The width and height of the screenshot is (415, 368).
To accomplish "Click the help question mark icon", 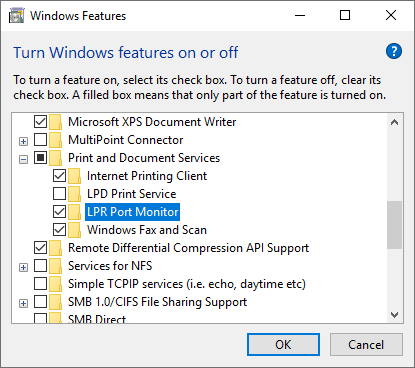I will coord(394,51).
